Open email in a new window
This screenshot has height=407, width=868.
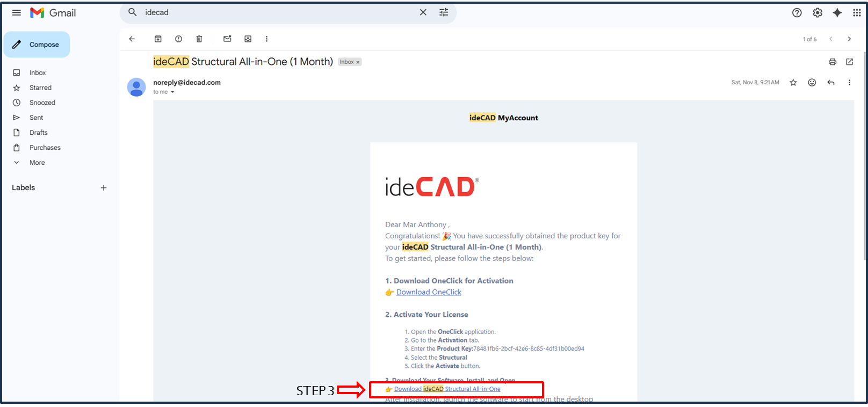point(849,62)
